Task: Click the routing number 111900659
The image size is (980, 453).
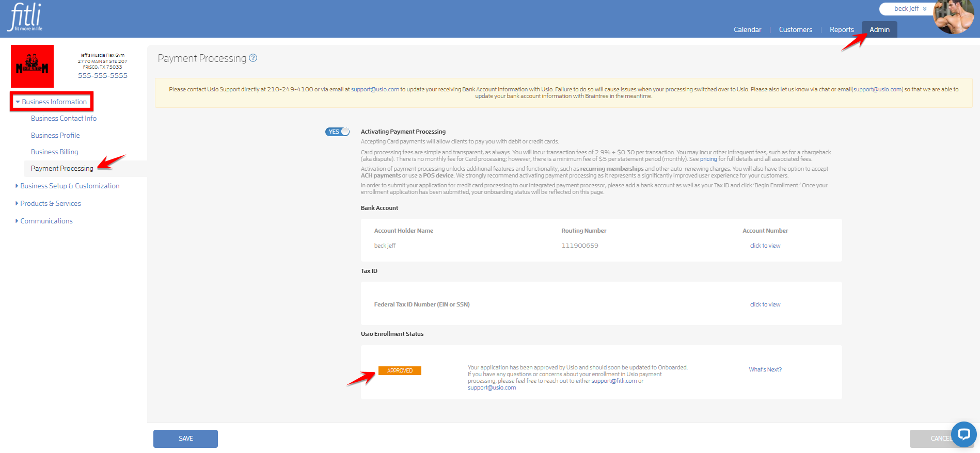Action: click(580, 246)
